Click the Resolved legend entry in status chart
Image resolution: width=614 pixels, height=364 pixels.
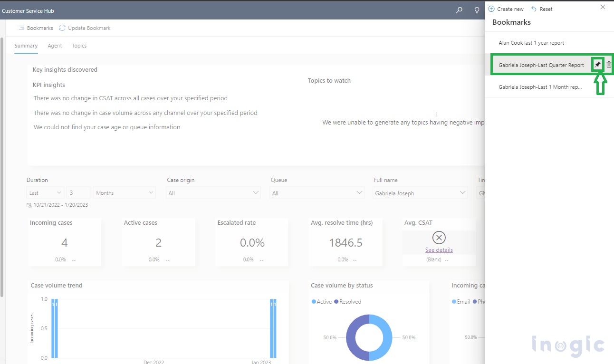348,302
